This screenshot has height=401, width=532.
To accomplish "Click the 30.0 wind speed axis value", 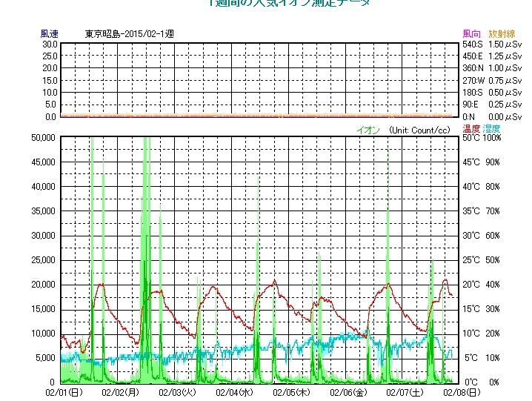I will (x=50, y=44).
